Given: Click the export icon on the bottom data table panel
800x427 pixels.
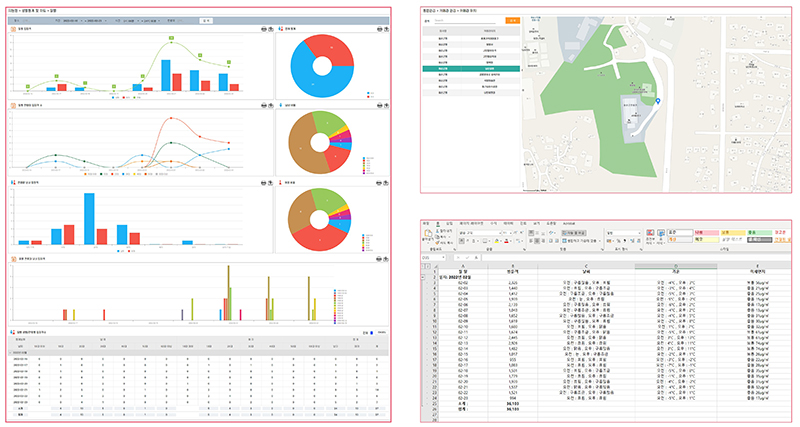Looking at the screenshot, I should [383, 332].
